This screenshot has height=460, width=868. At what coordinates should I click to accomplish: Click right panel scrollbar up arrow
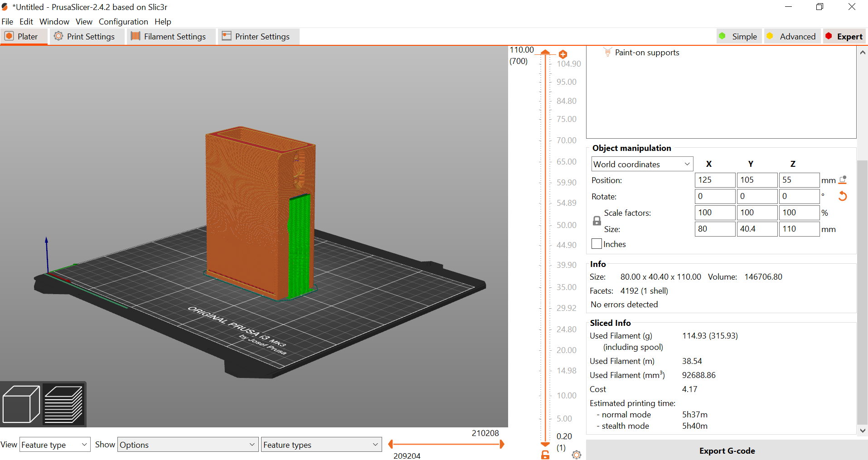click(863, 52)
